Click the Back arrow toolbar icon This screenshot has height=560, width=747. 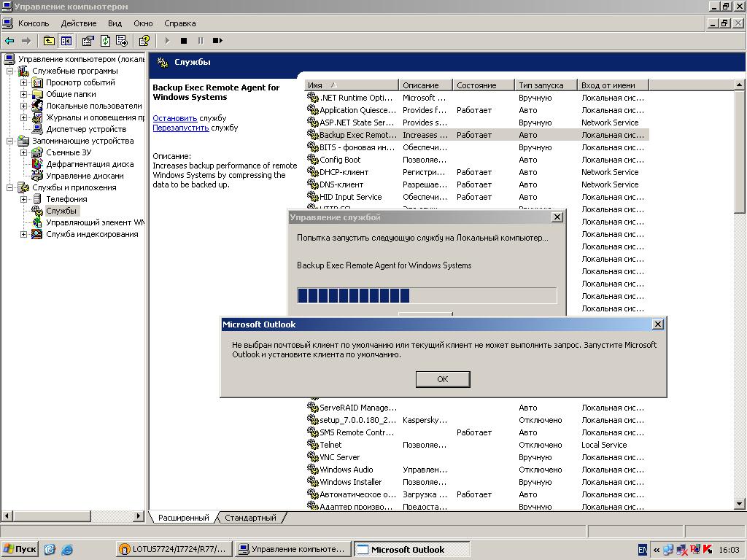coord(9,41)
